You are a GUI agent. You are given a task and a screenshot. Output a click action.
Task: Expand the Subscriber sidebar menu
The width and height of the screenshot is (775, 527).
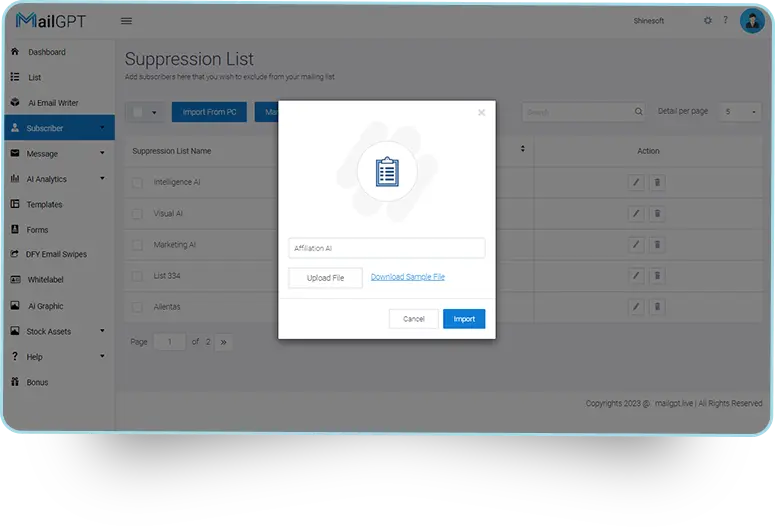[57, 128]
